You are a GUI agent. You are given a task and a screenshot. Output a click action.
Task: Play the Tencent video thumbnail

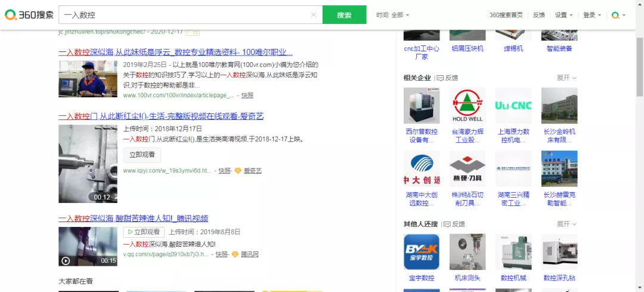(88, 247)
